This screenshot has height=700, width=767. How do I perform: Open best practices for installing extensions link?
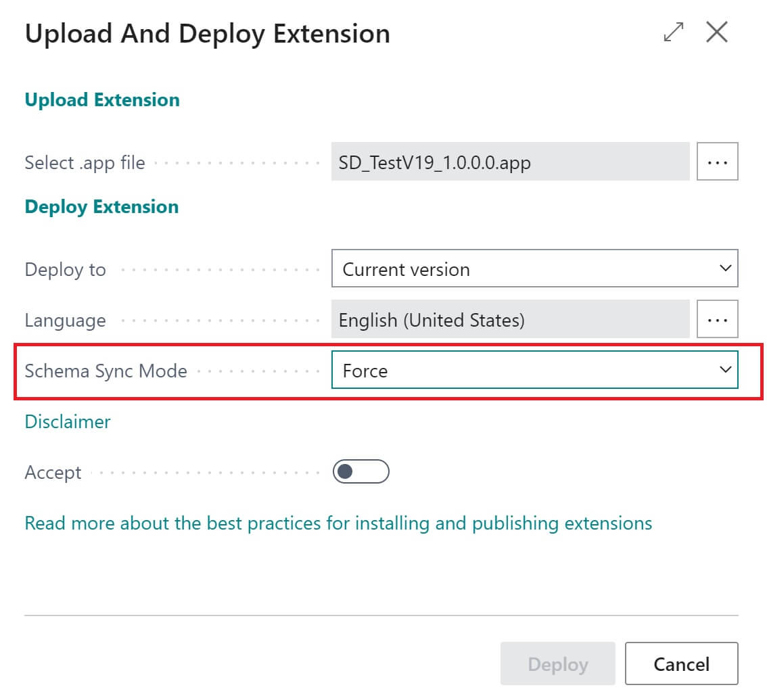[x=338, y=523]
